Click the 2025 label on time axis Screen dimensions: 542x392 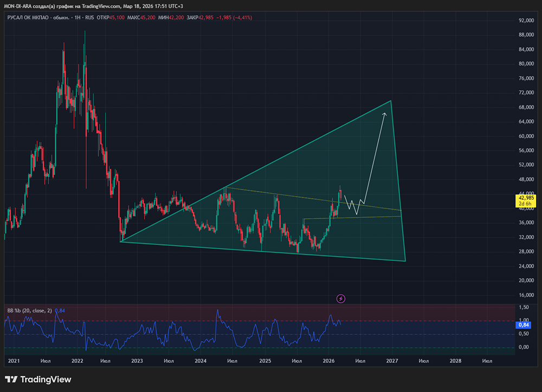[265, 361]
